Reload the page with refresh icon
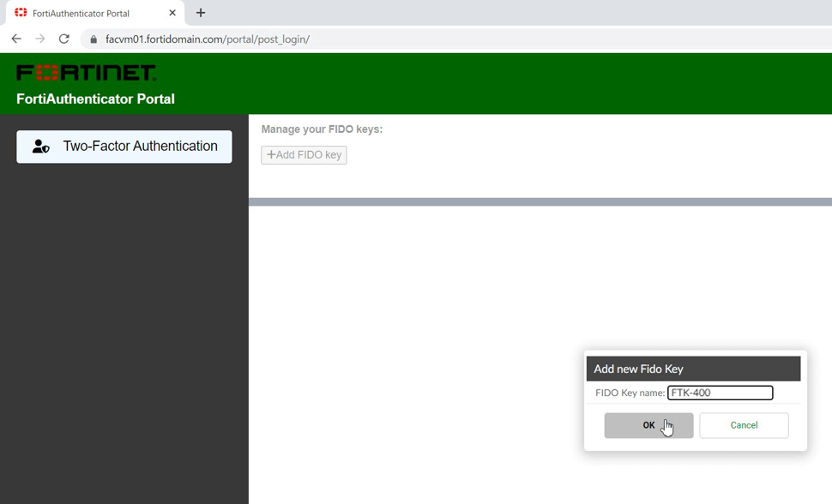 (64, 39)
